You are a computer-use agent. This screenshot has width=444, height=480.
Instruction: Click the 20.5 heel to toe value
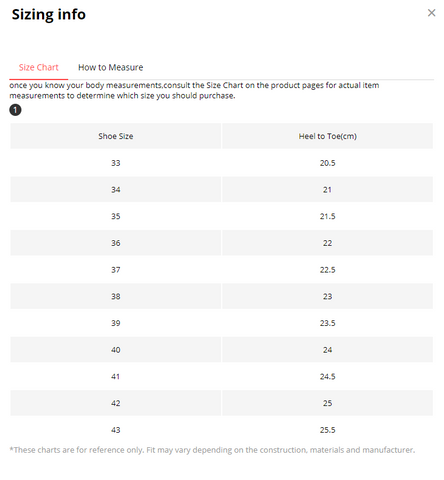coord(327,163)
